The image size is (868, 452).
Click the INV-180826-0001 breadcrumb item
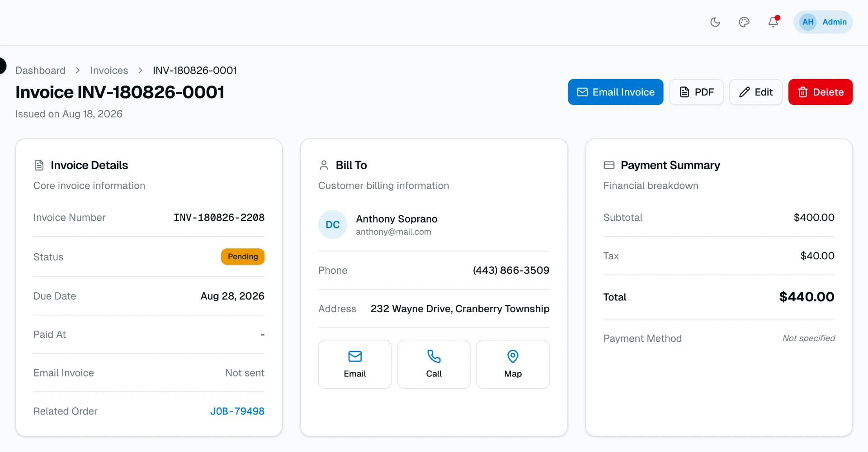(195, 70)
